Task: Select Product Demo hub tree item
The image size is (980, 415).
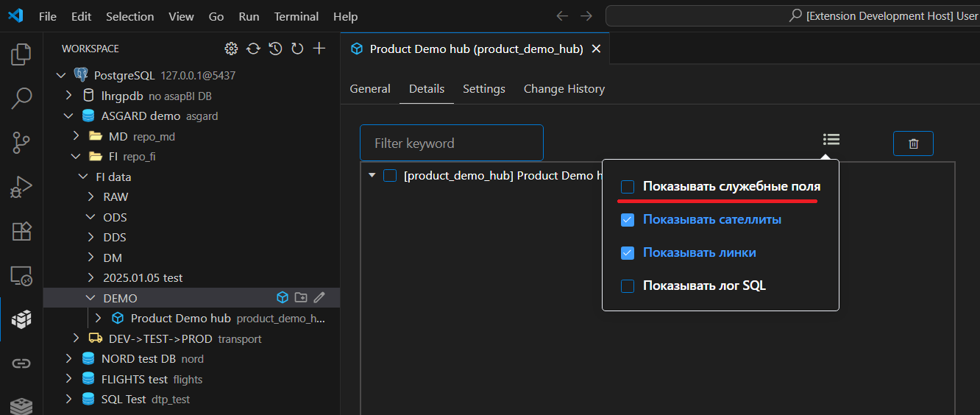Action: pyautogui.click(x=180, y=319)
